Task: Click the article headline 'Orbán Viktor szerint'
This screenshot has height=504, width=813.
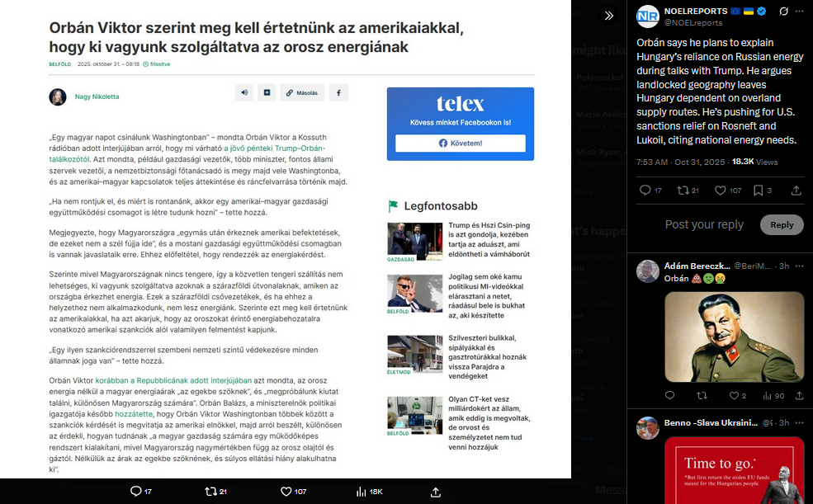Action: point(256,37)
